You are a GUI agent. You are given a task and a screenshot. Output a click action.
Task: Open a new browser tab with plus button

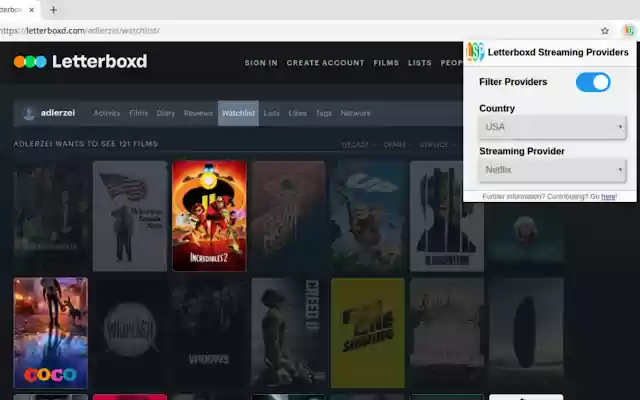coord(53,10)
